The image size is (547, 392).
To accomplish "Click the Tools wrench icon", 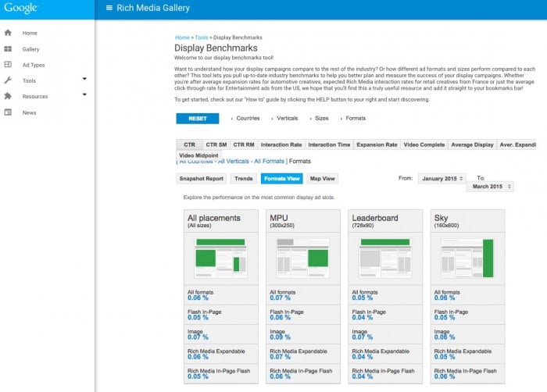I will point(8,80).
